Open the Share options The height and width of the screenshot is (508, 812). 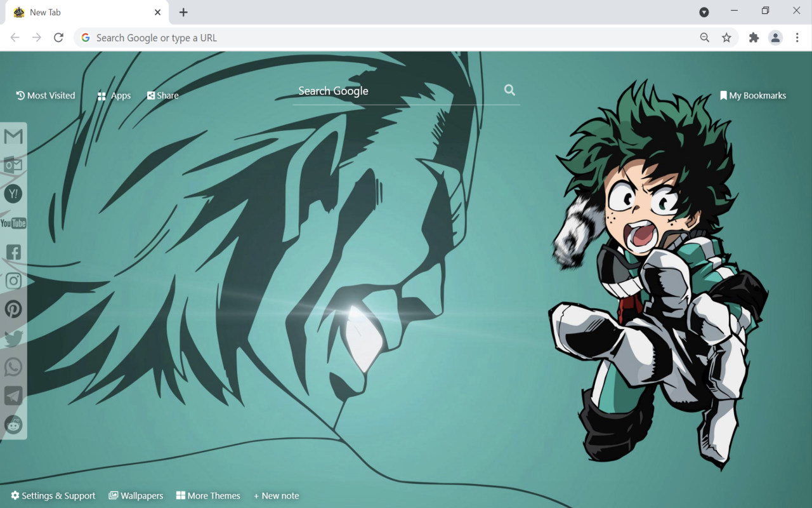pos(162,95)
